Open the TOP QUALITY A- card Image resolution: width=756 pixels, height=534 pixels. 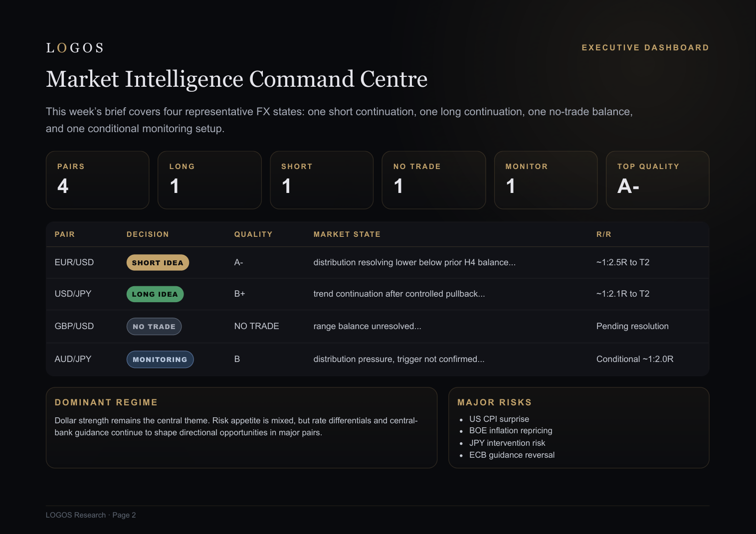(x=658, y=180)
